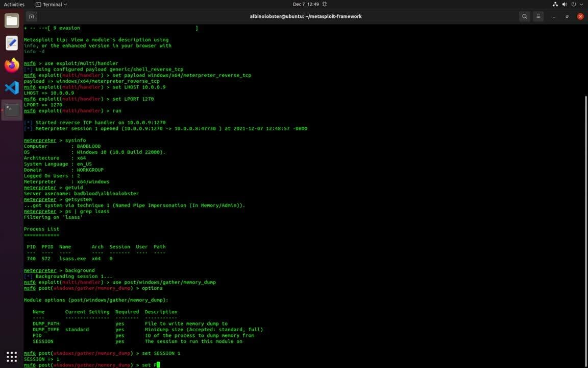Click the notification bell icon

(x=325, y=5)
